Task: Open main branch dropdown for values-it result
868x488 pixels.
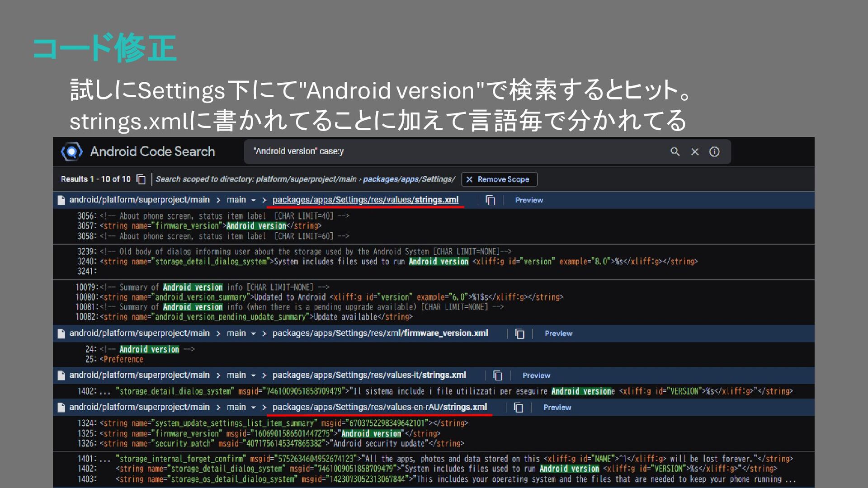Action: (241, 375)
